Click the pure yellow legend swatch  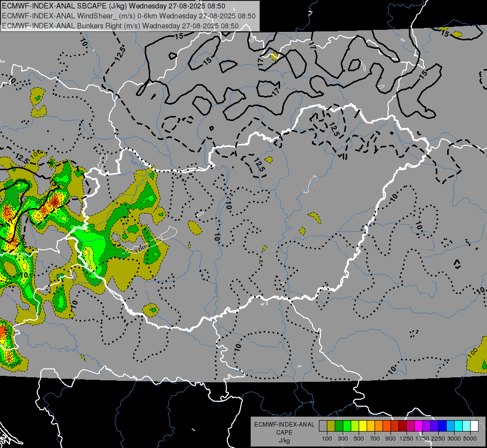363,426
